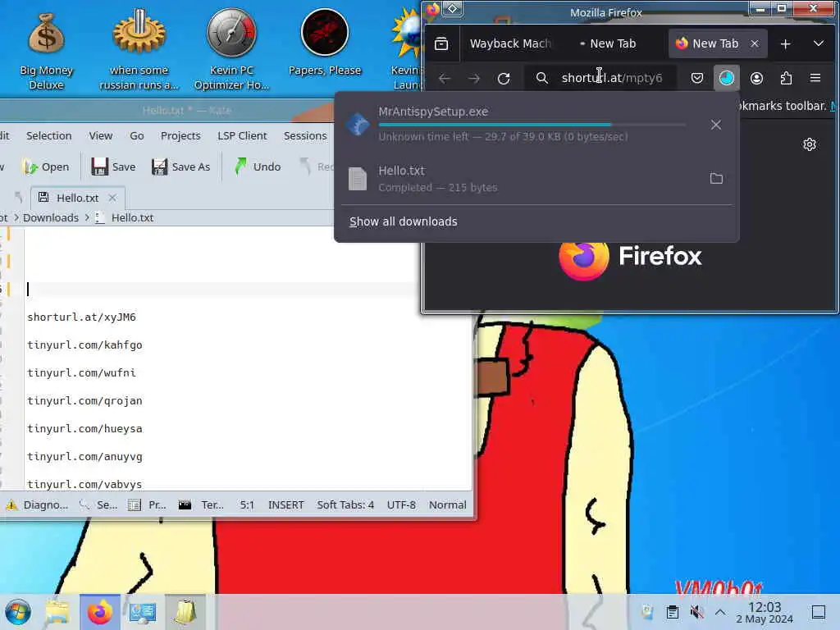Click the line tinyurl.com/qrojan in editor

tap(84, 400)
